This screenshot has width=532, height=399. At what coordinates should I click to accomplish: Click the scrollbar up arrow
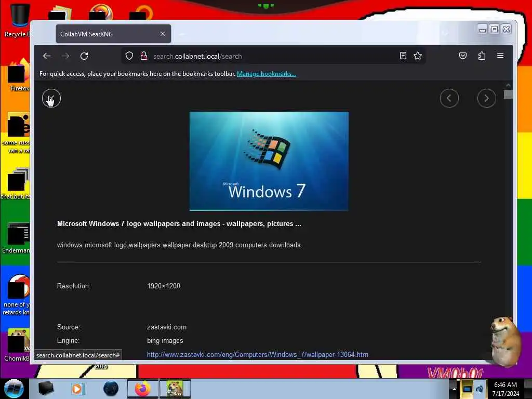[508, 85]
